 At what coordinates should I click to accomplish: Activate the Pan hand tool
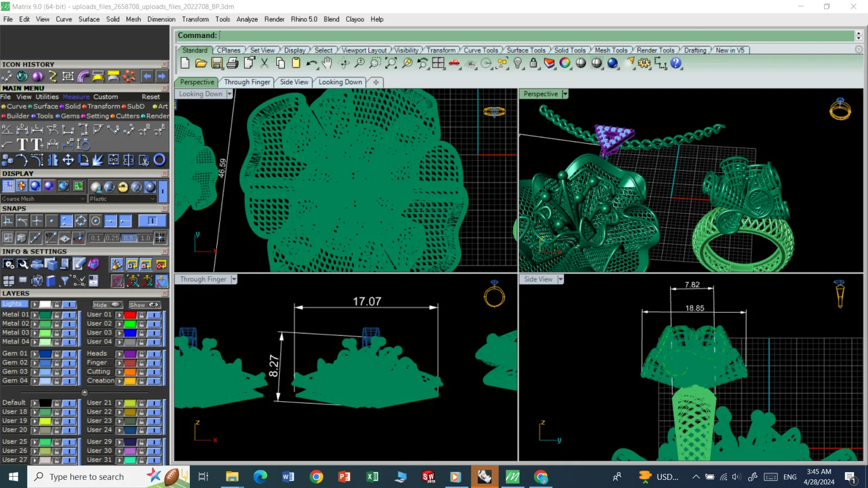click(x=327, y=63)
